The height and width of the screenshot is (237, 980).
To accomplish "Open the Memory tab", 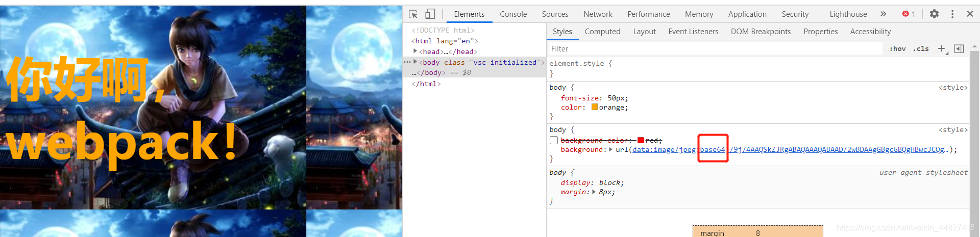I will (699, 14).
